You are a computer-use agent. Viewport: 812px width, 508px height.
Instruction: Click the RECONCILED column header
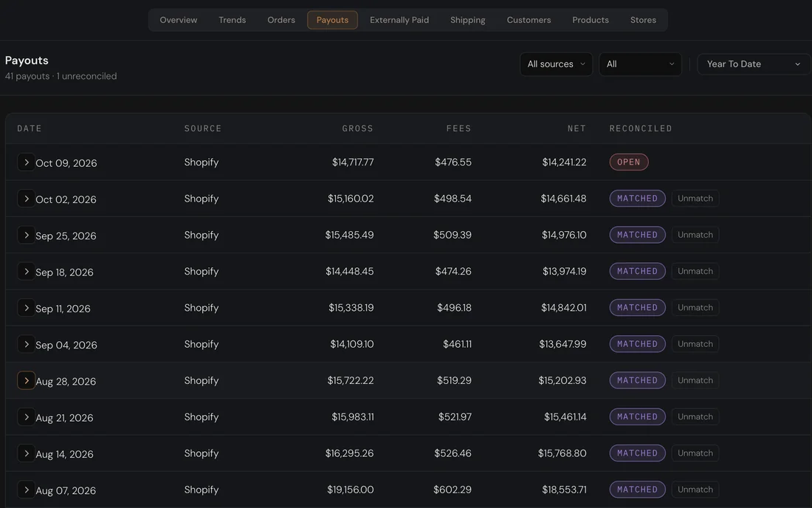coord(641,128)
